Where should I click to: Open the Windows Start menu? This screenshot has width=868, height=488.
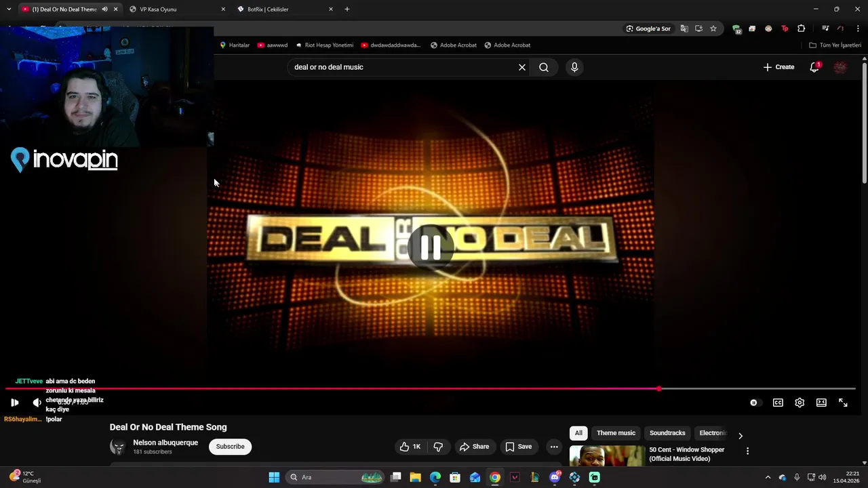click(x=274, y=477)
